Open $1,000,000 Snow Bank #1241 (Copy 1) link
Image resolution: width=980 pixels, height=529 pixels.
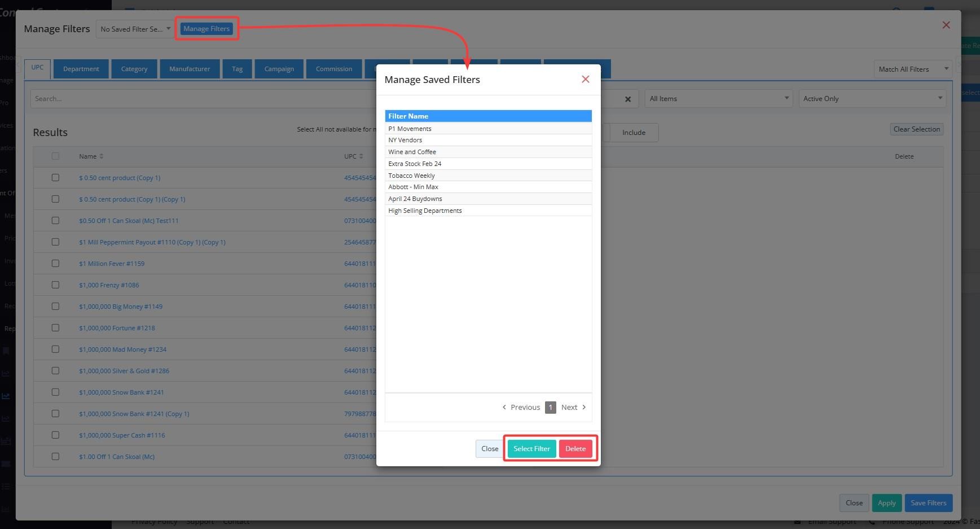pos(134,414)
